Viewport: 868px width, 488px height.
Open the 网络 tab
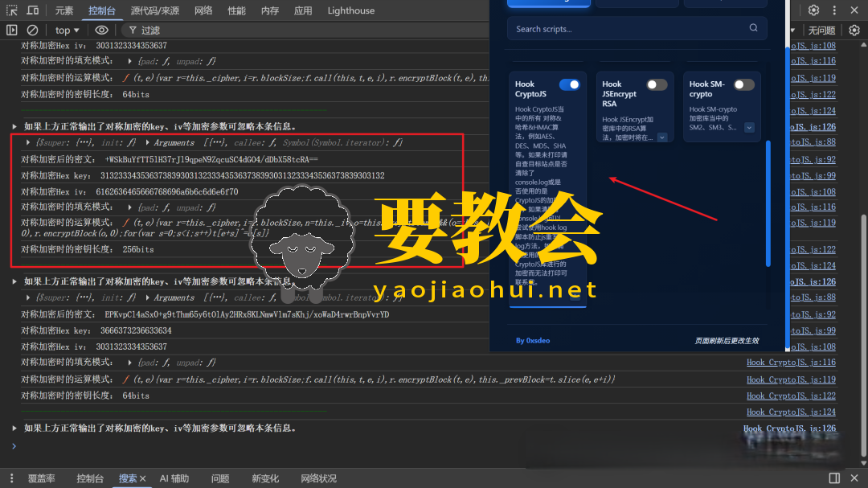coord(203,10)
